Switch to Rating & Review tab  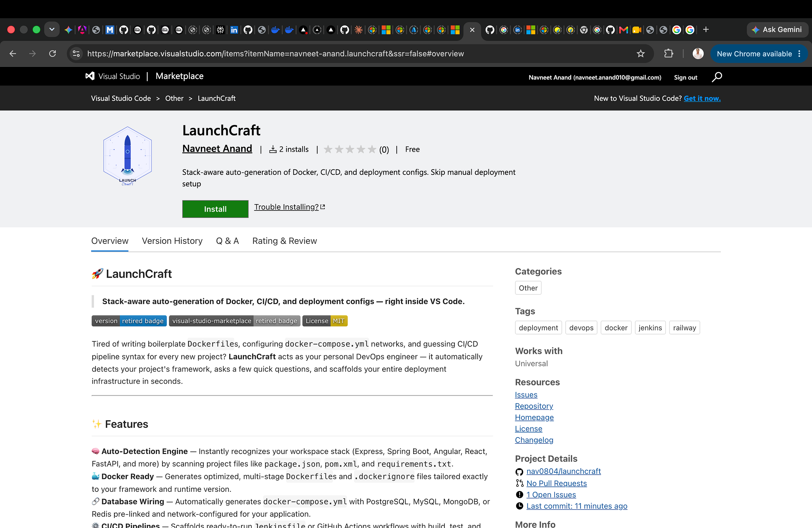(285, 241)
